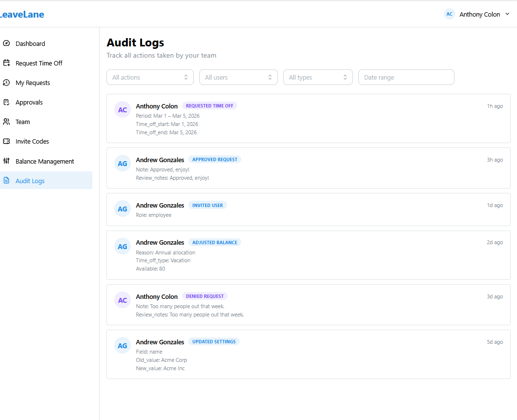Viewport: 517px width, 420px height.
Task: Click the AG avatar on the Updated Settings entry
Action: pyautogui.click(x=123, y=345)
